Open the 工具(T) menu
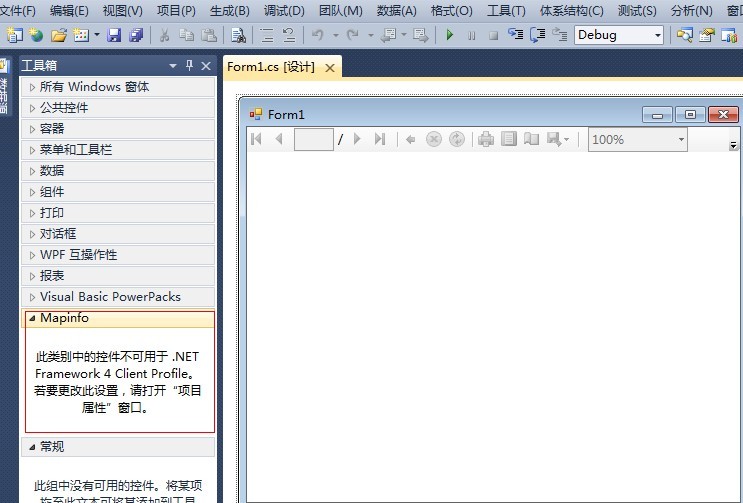 pos(505,10)
